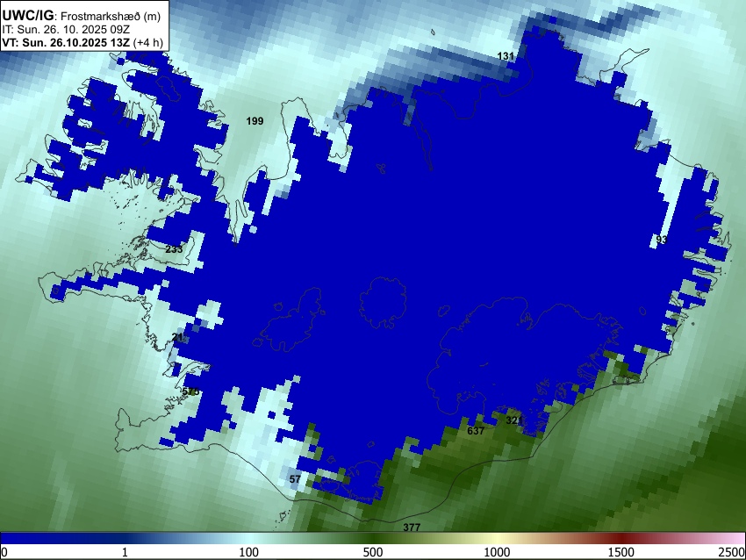The image size is (746, 560).
Task: Click the map value label 377
Action: pyautogui.click(x=412, y=528)
